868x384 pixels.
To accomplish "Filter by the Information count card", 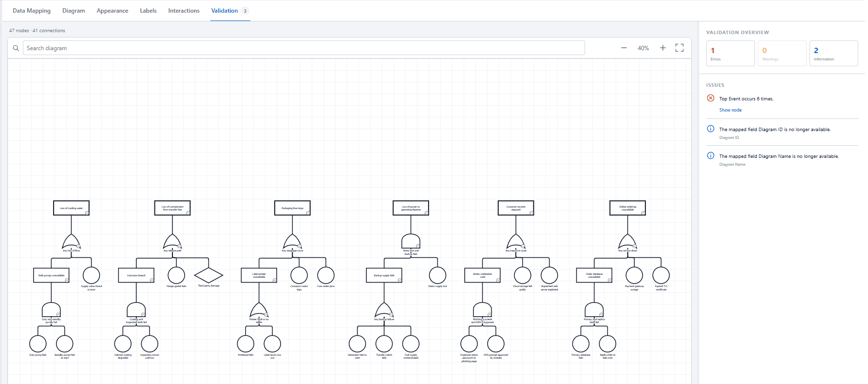I will click(x=833, y=53).
